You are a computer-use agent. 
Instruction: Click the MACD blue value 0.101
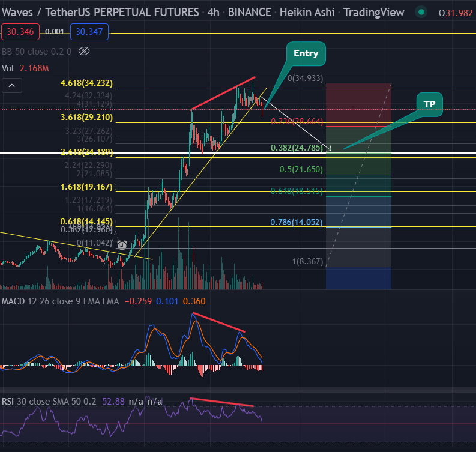click(167, 301)
